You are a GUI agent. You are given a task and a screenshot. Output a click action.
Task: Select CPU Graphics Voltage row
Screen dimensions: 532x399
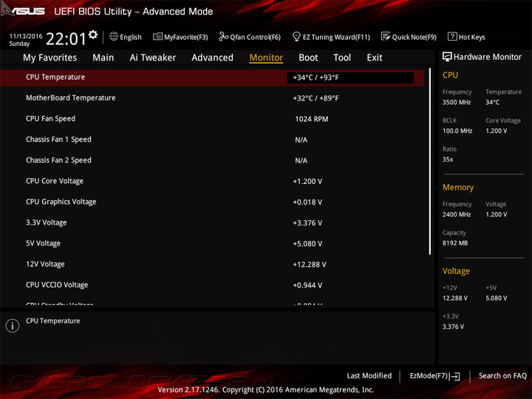212,202
